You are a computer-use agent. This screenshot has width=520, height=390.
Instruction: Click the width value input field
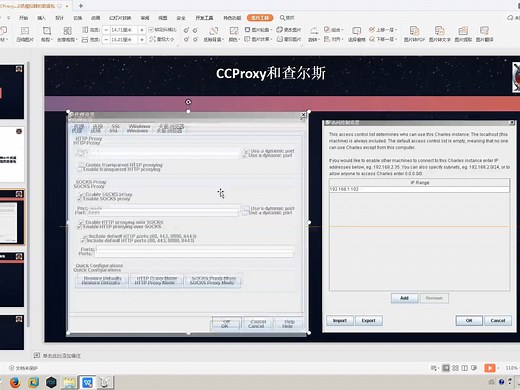pyautogui.click(x=124, y=40)
